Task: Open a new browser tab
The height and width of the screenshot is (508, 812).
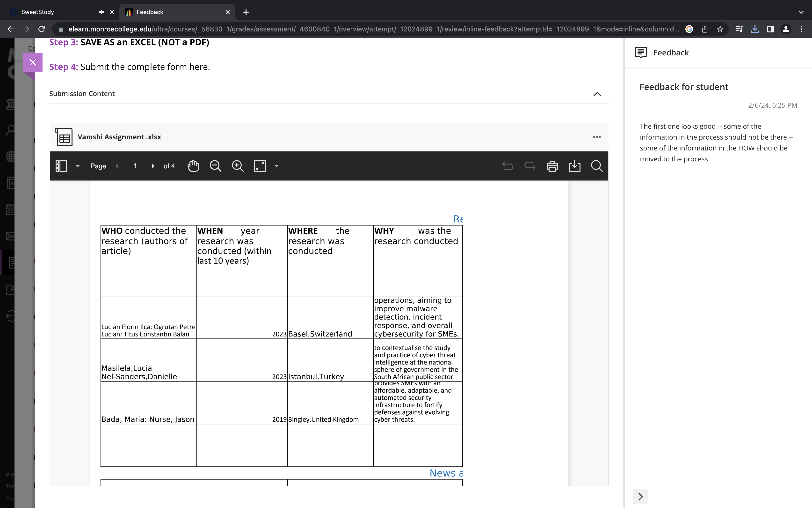Action: [x=246, y=12]
